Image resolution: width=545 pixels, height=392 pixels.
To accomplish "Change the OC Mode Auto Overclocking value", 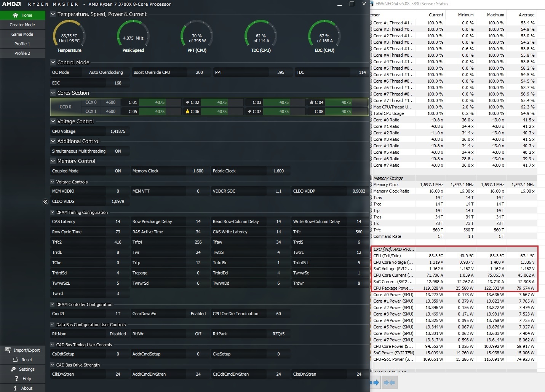I will point(106,72).
